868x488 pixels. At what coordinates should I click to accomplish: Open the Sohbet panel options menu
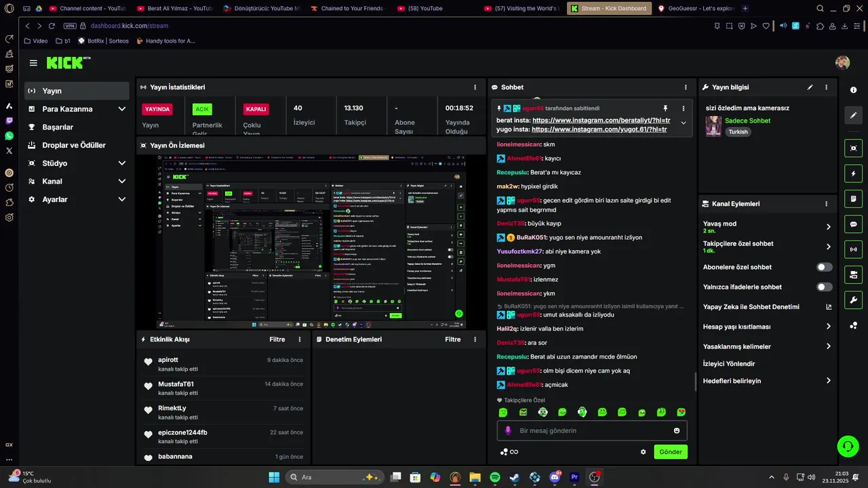[x=686, y=87]
